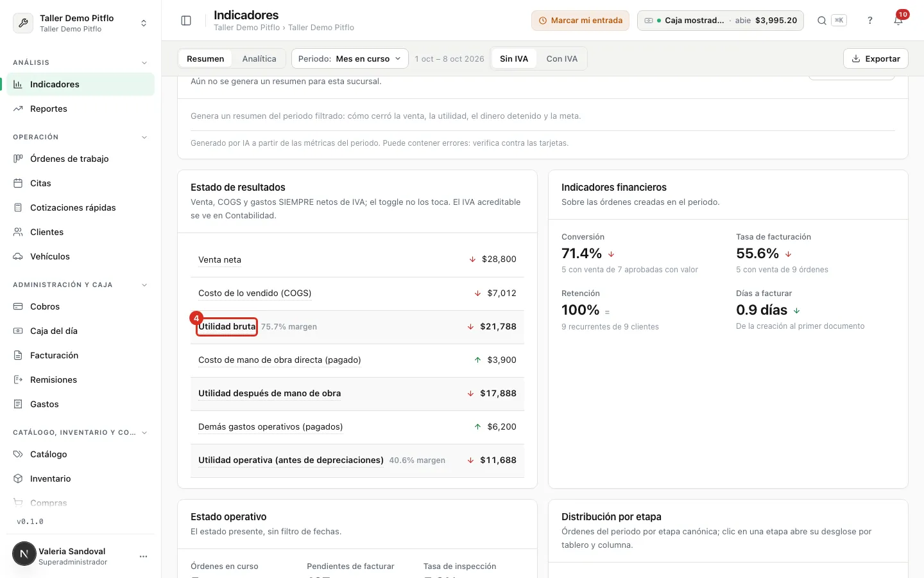Click the Marcar mi entrada button
This screenshot has height=578, width=924.
click(580, 21)
